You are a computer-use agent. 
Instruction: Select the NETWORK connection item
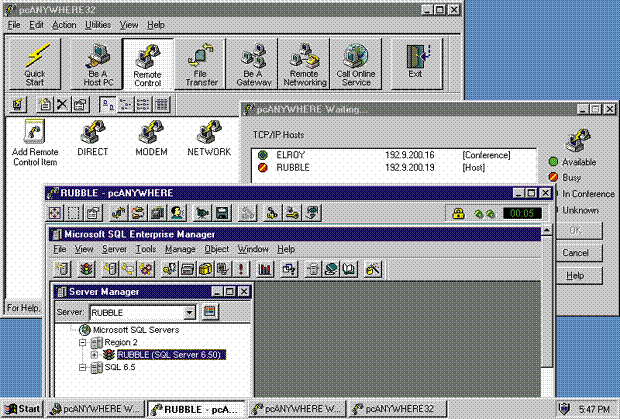(209, 138)
